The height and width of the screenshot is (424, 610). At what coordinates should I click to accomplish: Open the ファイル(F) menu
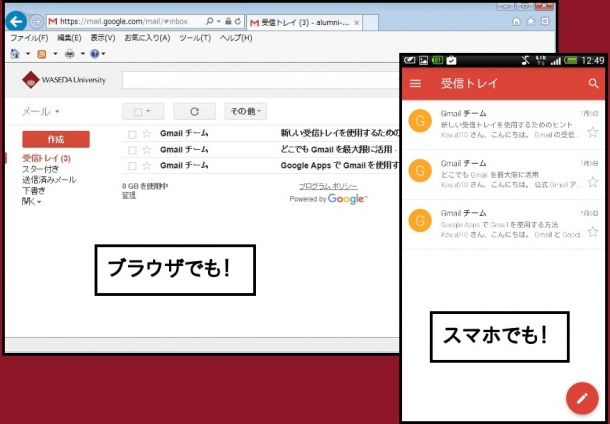tap(29, 38)
